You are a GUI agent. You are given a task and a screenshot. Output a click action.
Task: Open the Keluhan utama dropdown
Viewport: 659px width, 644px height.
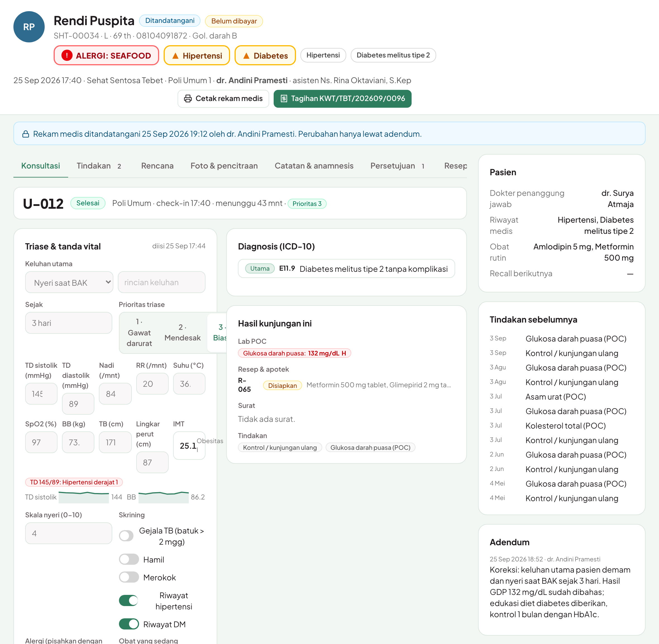(69, 282)
